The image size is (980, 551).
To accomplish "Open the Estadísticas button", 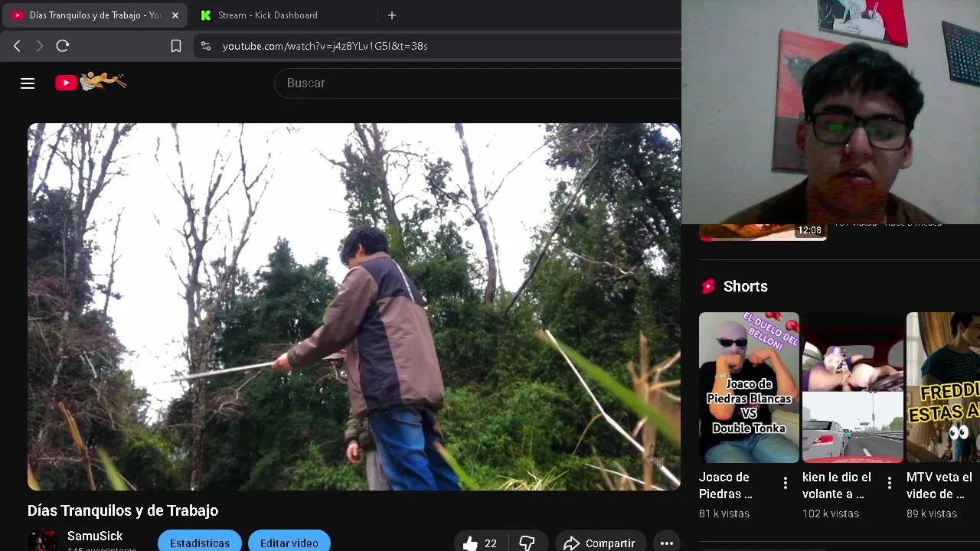I will 200,543.
